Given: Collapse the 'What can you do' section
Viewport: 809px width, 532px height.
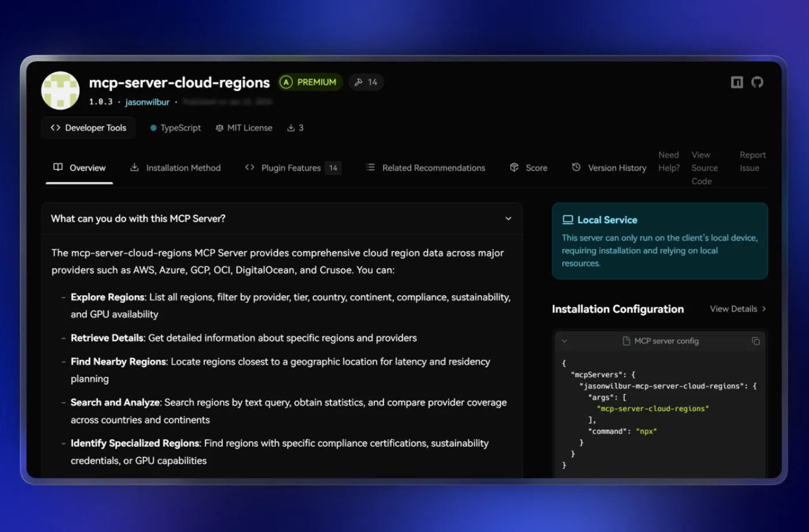Looking at the screenshot, I should (508, 218).
